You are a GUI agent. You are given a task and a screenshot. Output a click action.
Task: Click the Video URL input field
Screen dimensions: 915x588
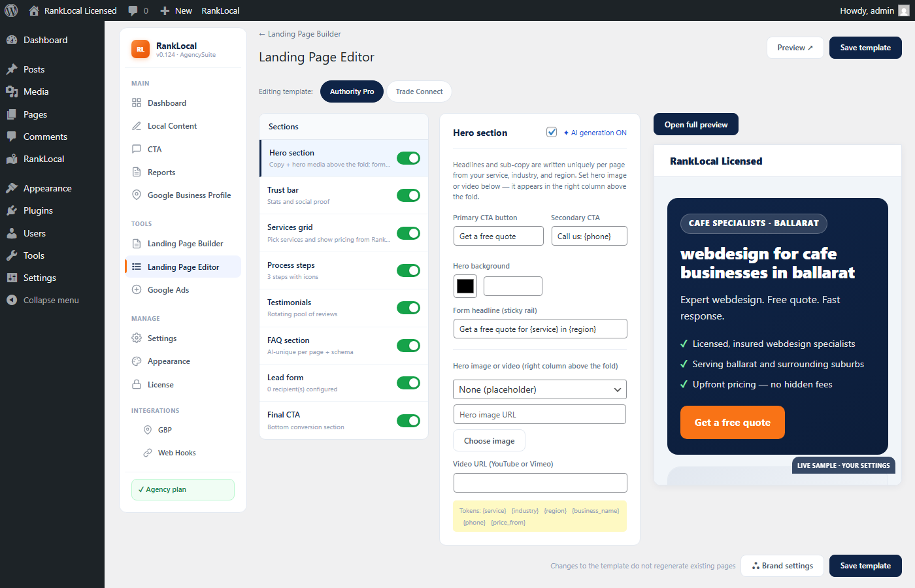(x=540, y=483)
